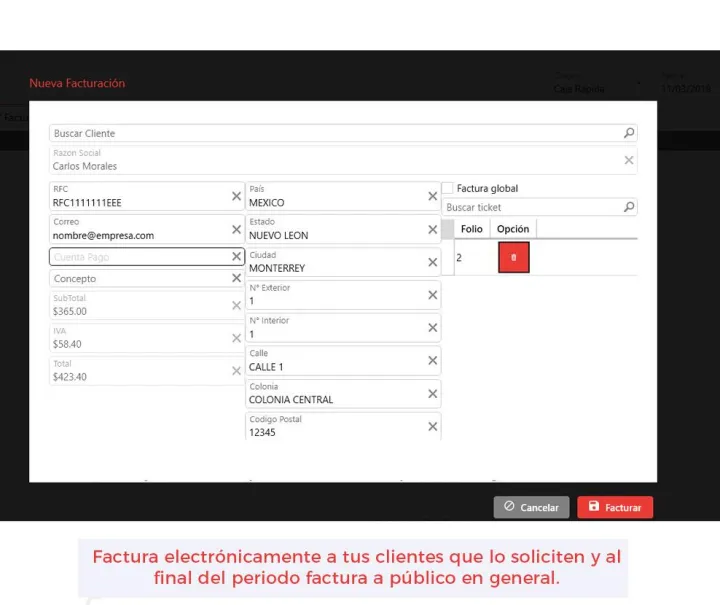The height and width of the screenshot is (605, 720).
Task: Enable the Factura global checkbox
Action: 448,188
